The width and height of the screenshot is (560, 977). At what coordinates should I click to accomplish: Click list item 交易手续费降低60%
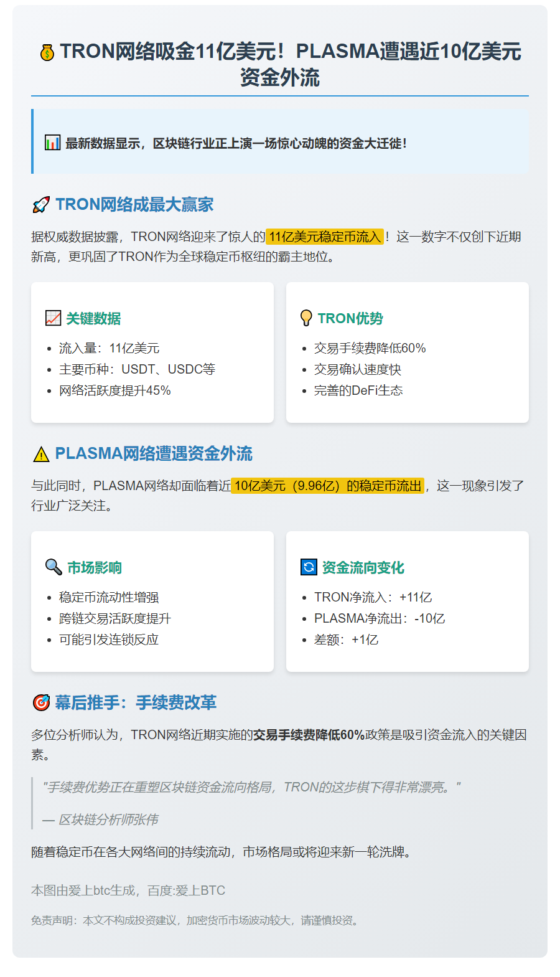click(370, 348)
